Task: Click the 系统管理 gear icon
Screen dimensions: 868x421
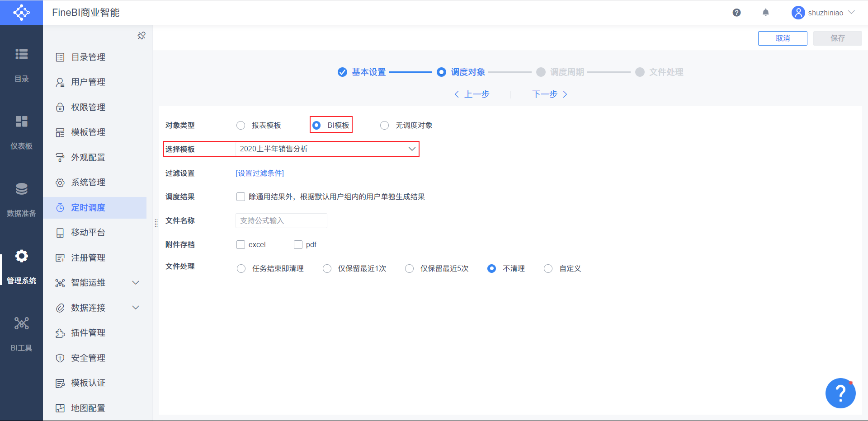Action: (60, 182)
